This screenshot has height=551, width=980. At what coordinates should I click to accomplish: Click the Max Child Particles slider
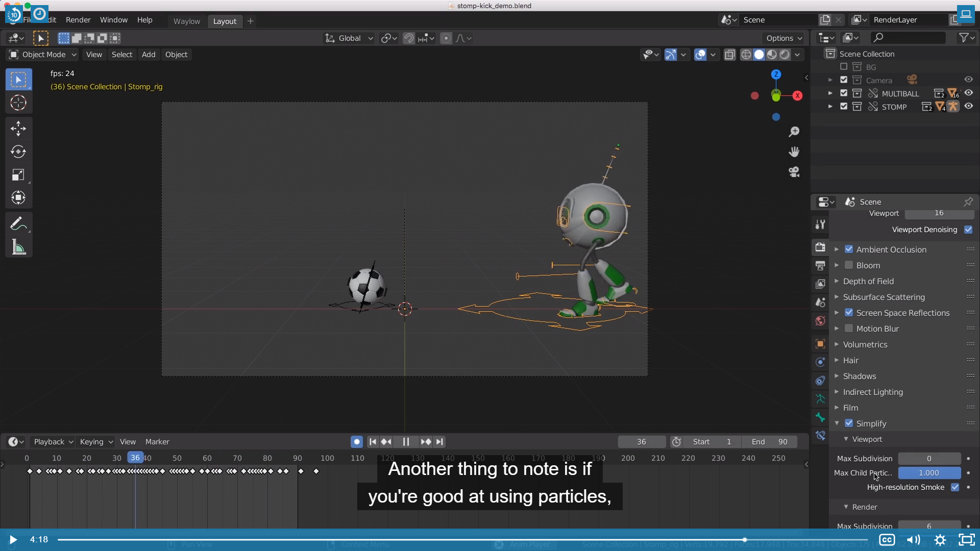(x=929, y=473)
